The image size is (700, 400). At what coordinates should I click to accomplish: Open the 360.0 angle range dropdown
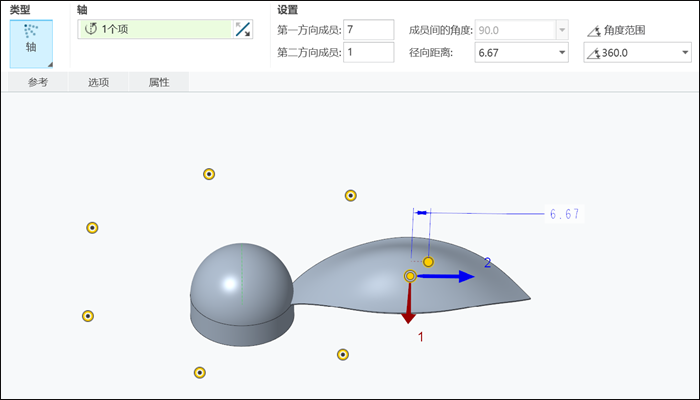tap(685, 53)
